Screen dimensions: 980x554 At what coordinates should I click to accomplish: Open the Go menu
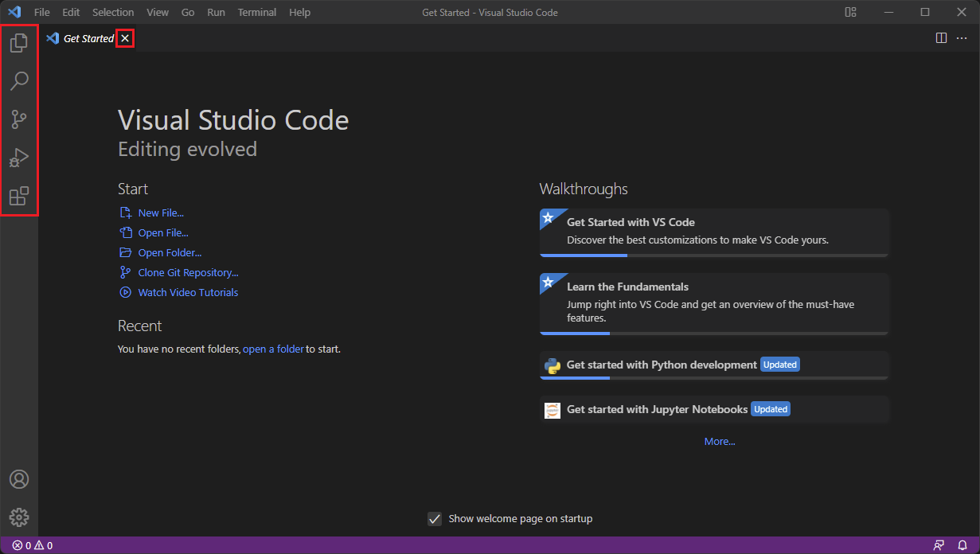coord(188,12)
